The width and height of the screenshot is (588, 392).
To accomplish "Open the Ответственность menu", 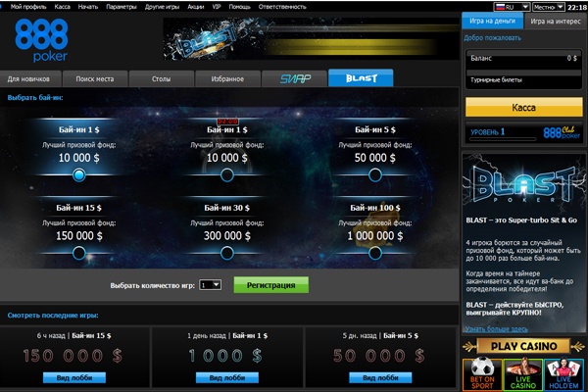I will [282, 7].
